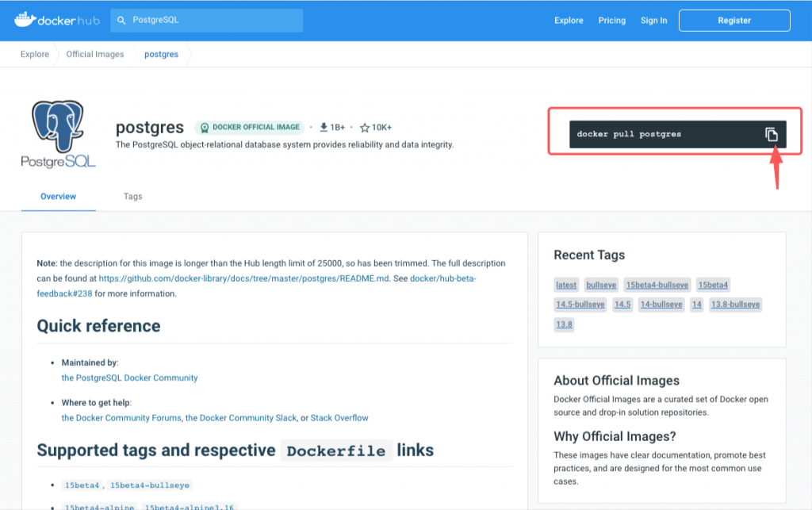The image size is (812, 510).
Task: Go to Explore breadcrumb
Action: 35,55
